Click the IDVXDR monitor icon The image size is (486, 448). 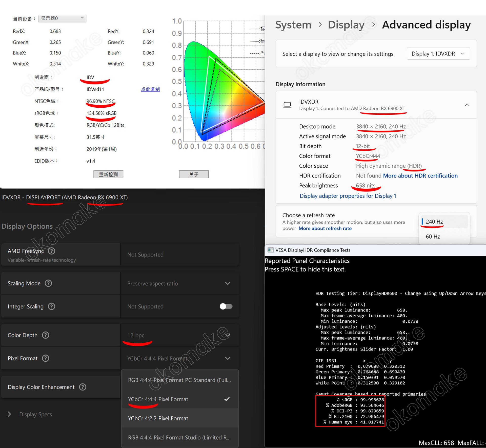click(287, 105)
